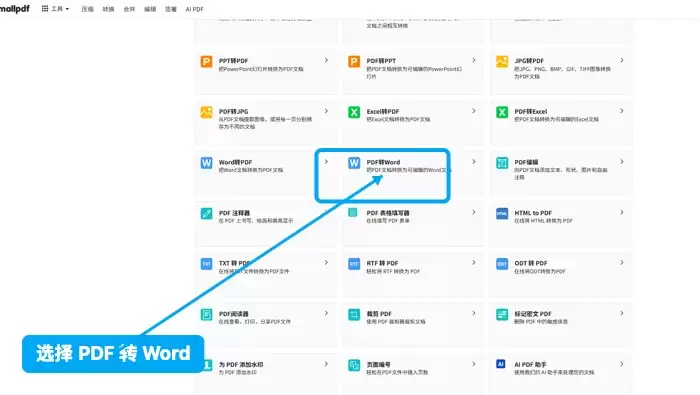Click the chevron on PDF编辑 card
The width and height of the screenshot is (700, 395).
(x=621, y=162)
